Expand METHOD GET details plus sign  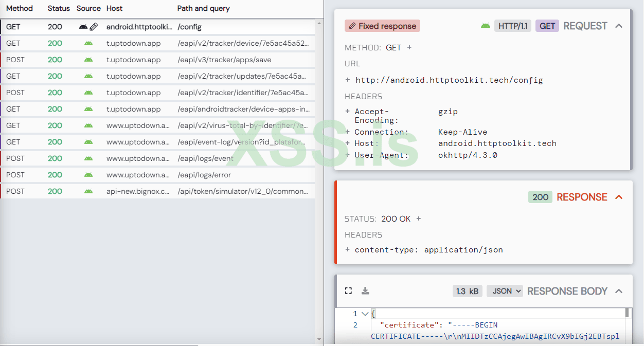(409, 47)
